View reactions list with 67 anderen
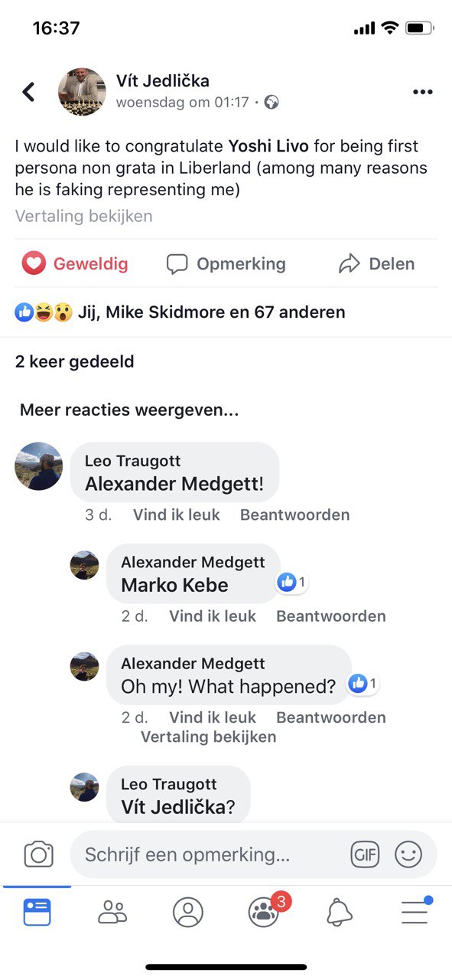 180,312
